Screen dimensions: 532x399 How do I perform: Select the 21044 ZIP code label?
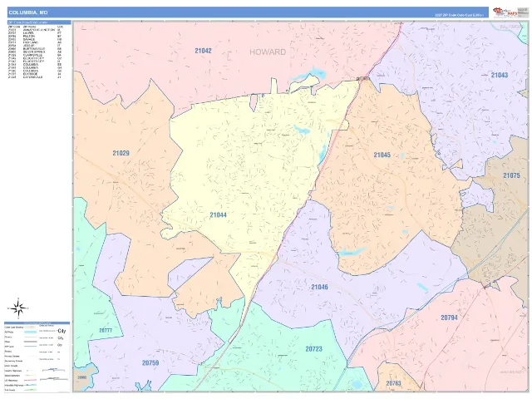218,214
